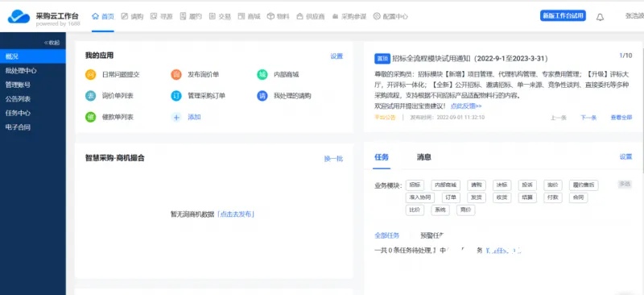Viewport: 644px width, 295px height.
Task: Open the 物料 top navigation item
Action: click(x=279, y=16)
